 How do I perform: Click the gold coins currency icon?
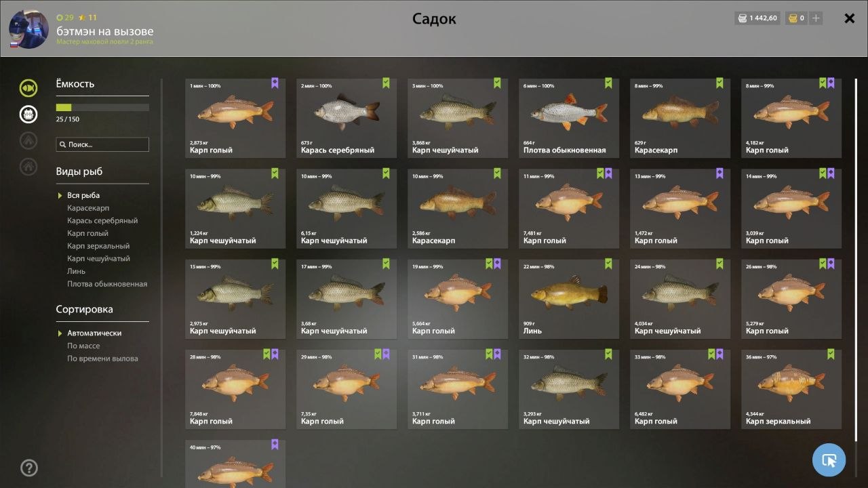coord(792,18)
